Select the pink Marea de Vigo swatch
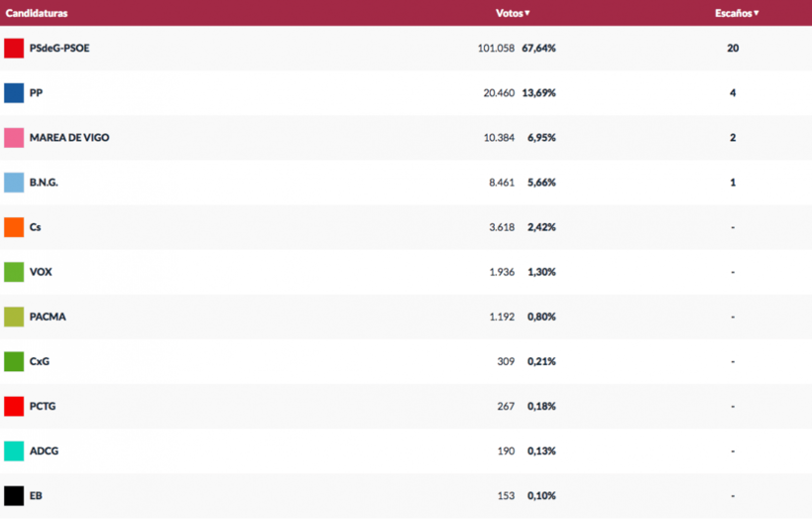The image size is (812, 519). click(14, 138)
